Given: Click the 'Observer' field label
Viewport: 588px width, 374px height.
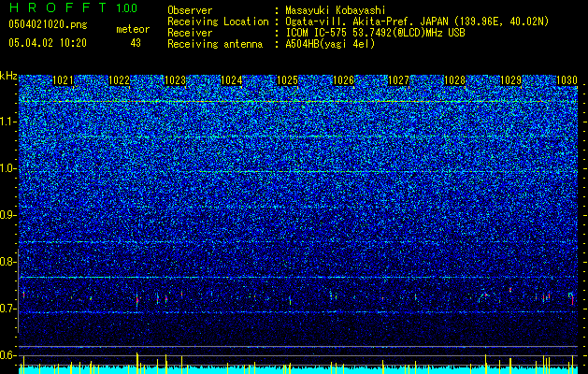Looking at the screenshot, I should click(x=190, y=10).
